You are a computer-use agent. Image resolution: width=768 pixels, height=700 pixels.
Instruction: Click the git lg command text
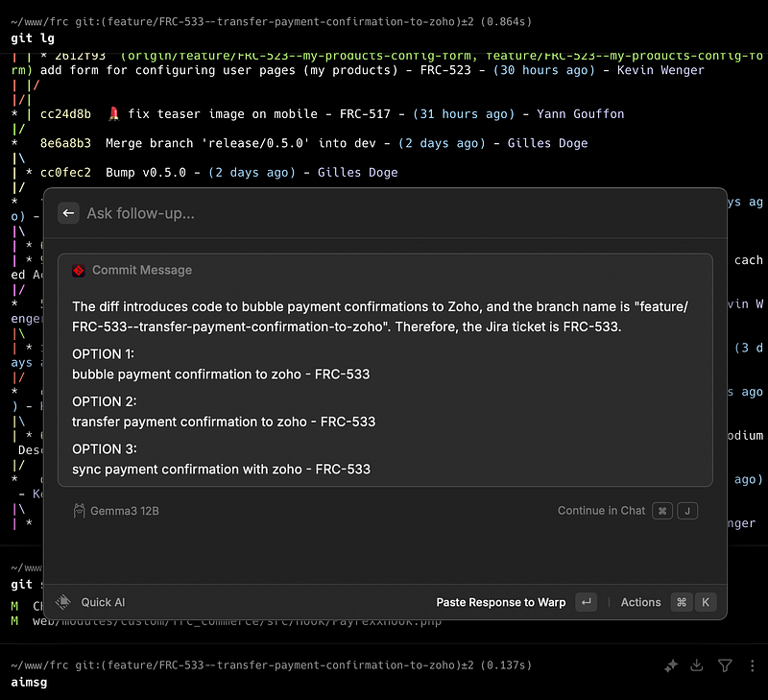tap(33, 38)
